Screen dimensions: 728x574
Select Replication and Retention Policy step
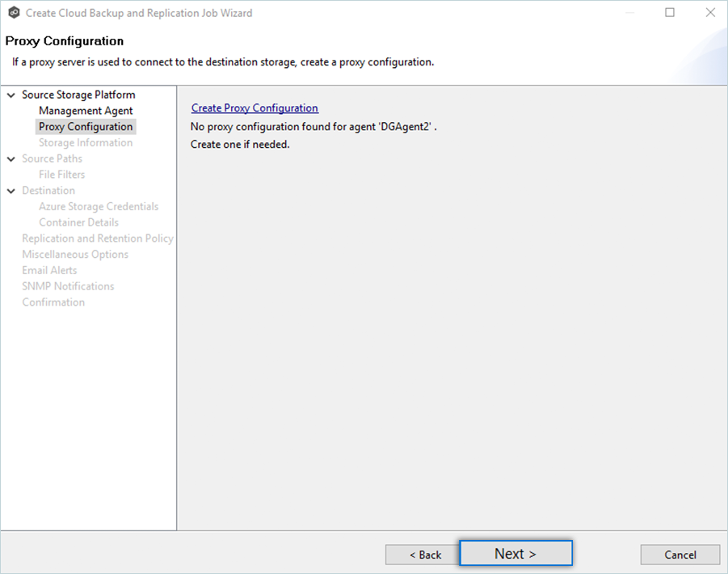97,238
